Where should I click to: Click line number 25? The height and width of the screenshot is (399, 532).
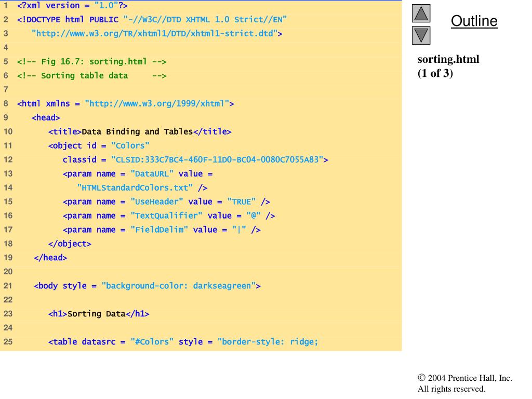pos(8,342)
